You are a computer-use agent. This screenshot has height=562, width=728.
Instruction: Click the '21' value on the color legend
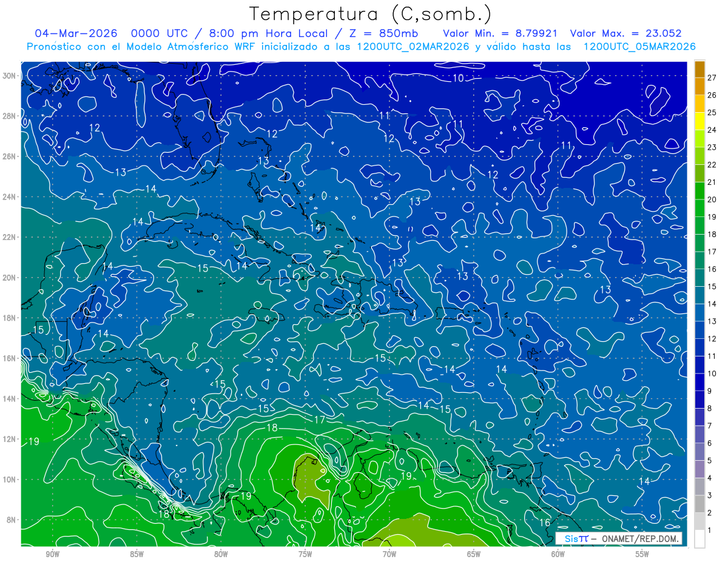pos(712,182)
